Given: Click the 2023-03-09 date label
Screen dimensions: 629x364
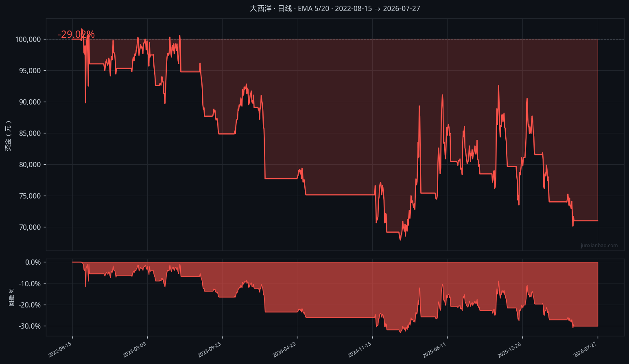Looking at the screenshot, I should coord(135,350).
